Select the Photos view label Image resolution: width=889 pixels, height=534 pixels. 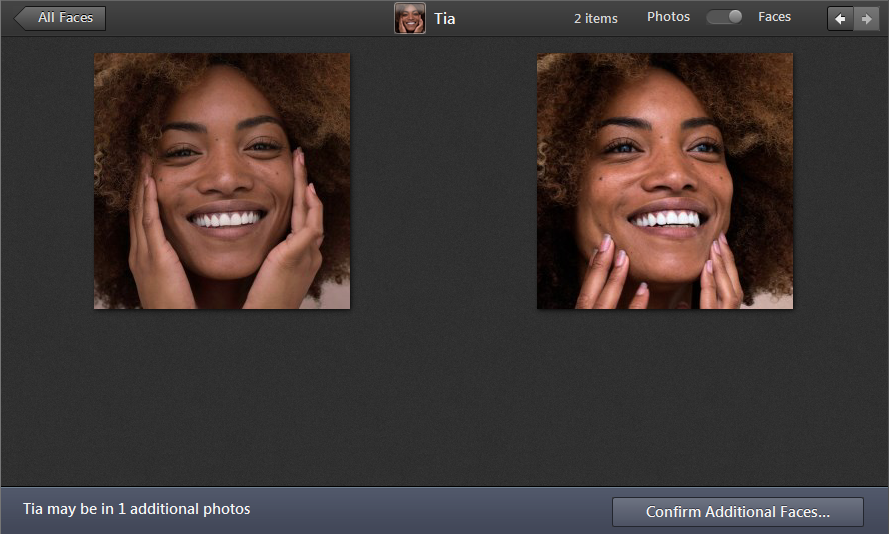coord(668,17)
